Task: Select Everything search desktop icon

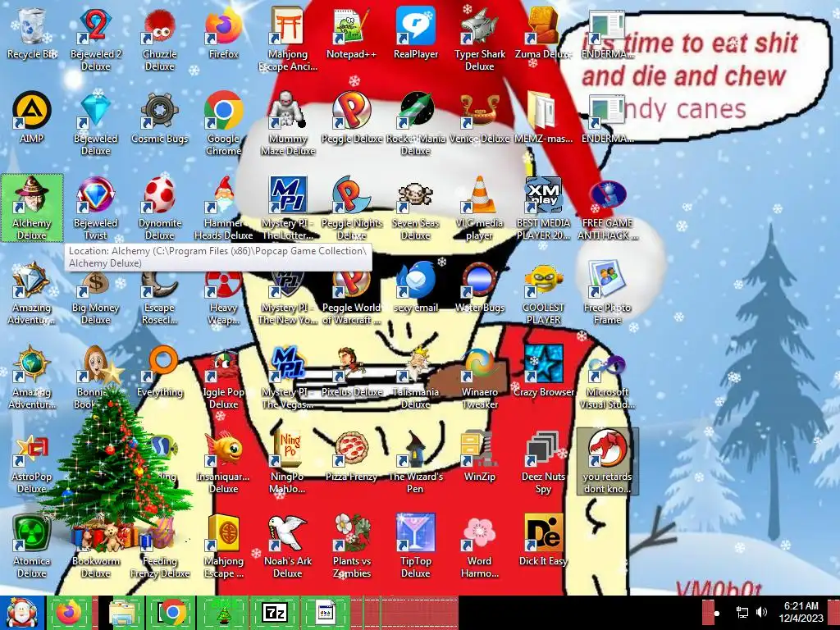Action: pyautogui.click(x=160, y=372)
